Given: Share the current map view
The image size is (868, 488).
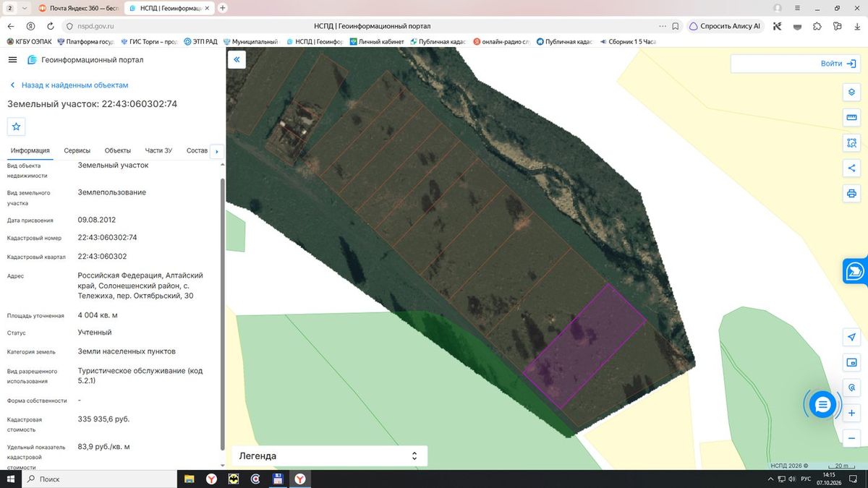Looking at the screenshot, I should coord(851,168).
